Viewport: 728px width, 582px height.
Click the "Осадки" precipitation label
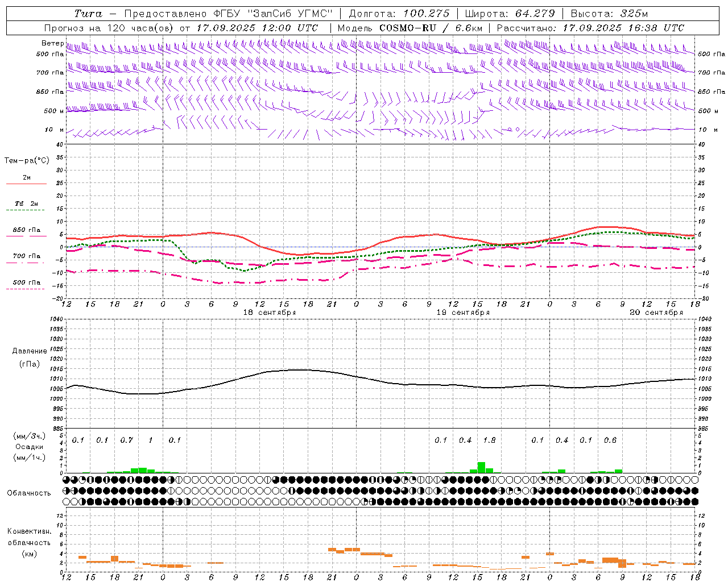point(30,447)
